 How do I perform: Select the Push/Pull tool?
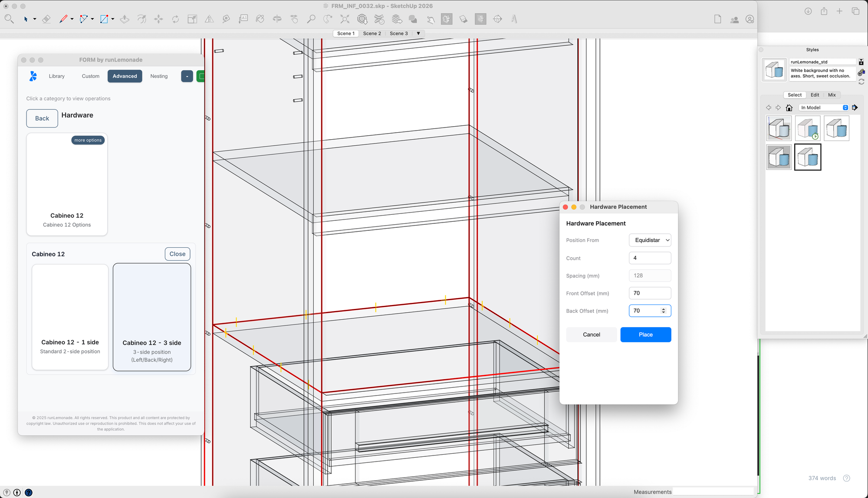tap(125, 19)
